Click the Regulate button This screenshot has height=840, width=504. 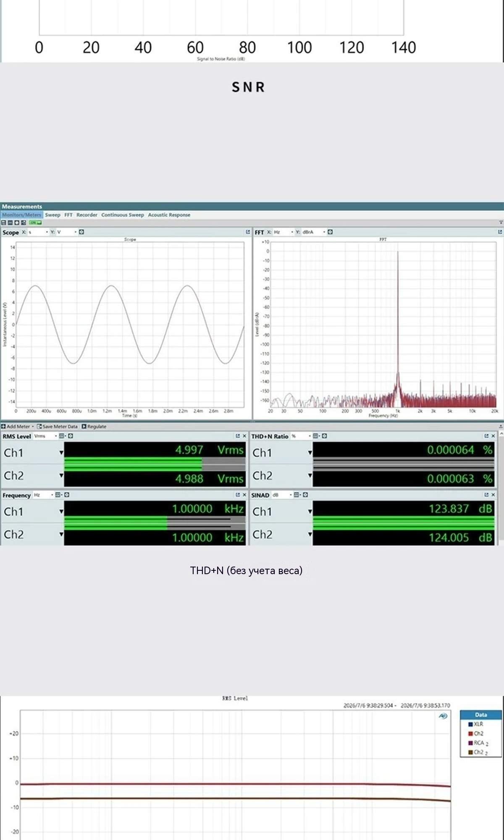tap(94, 426)
